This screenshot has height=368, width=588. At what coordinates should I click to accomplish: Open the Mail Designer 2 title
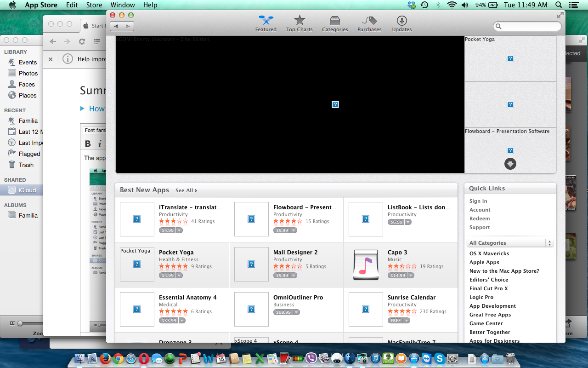point(295,252)
